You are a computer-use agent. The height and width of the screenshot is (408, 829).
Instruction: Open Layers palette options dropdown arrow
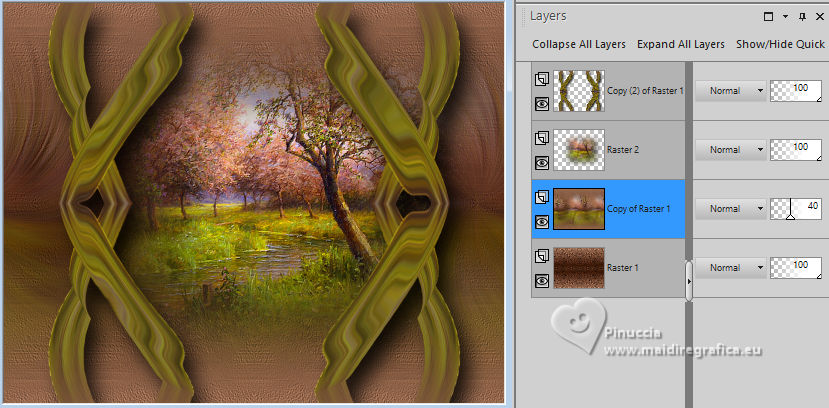786,17
